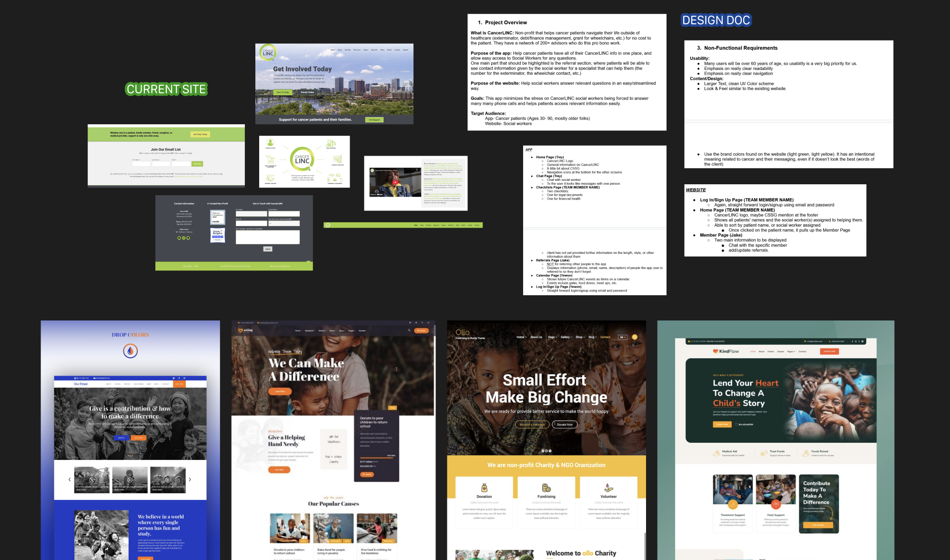Expand the Pages dropdown in the KindFlow navbar
The image size is (950, 560).
click(x=791, y=351)
